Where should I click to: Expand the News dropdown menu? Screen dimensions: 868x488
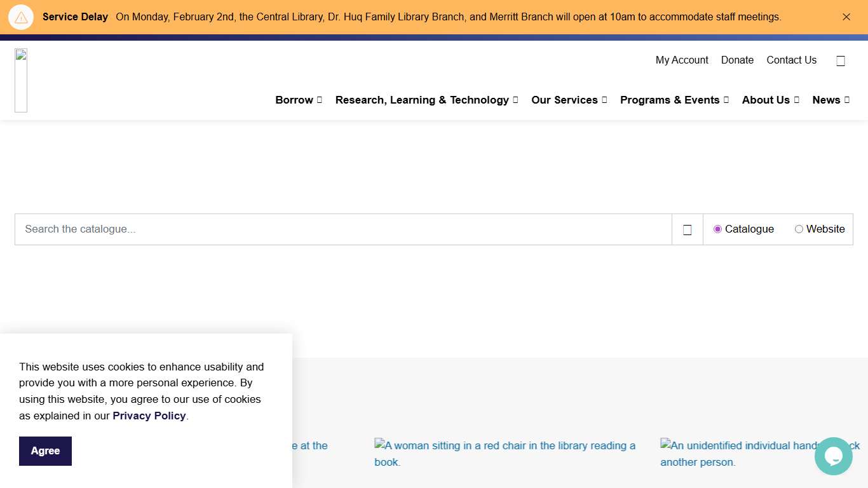831,100
